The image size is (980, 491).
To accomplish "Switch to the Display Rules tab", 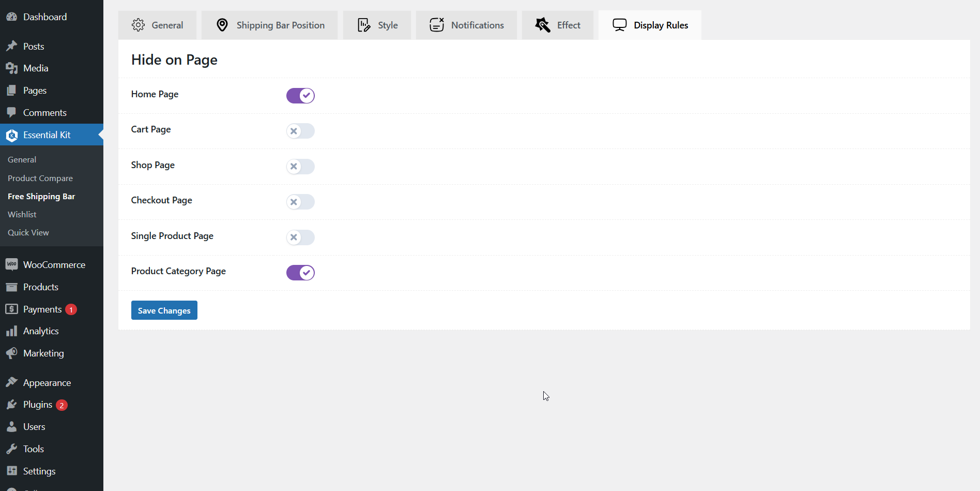I will [x=650, y=25].
